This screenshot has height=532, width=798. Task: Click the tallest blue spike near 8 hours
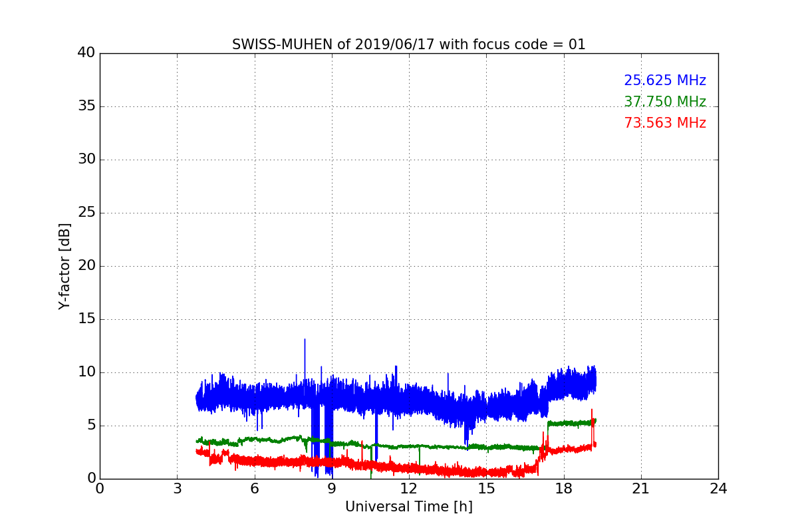point(305,359)
